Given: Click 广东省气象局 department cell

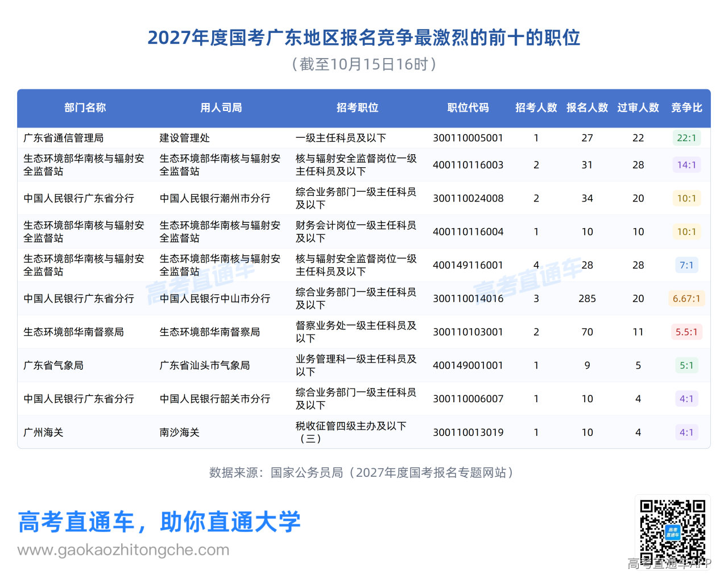Looking at the screenshot, I should click(53, 365).
